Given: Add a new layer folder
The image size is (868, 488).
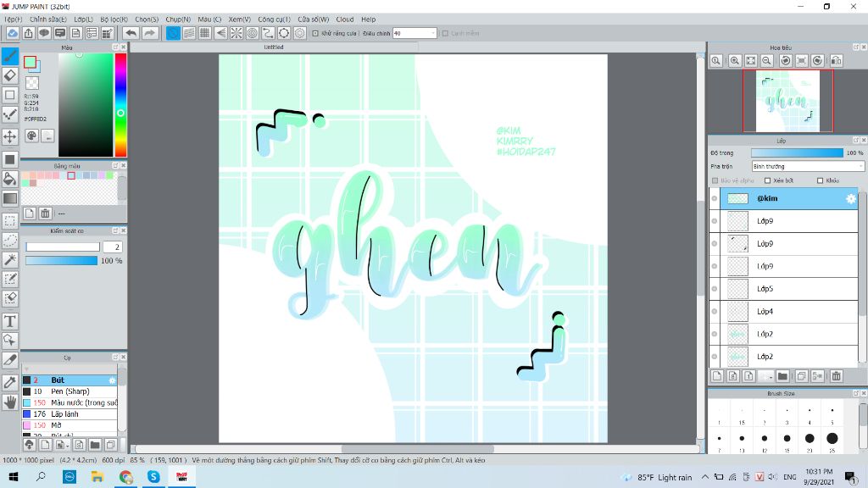Looking at the screenshot, I should point(782,376).
